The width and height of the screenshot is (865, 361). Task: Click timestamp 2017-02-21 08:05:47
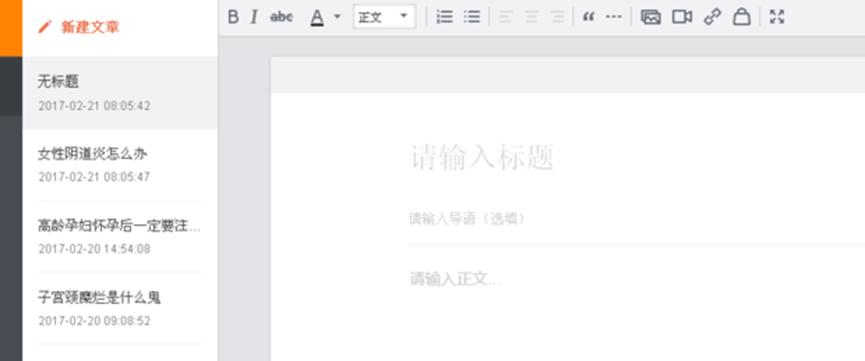click(94, 177)
